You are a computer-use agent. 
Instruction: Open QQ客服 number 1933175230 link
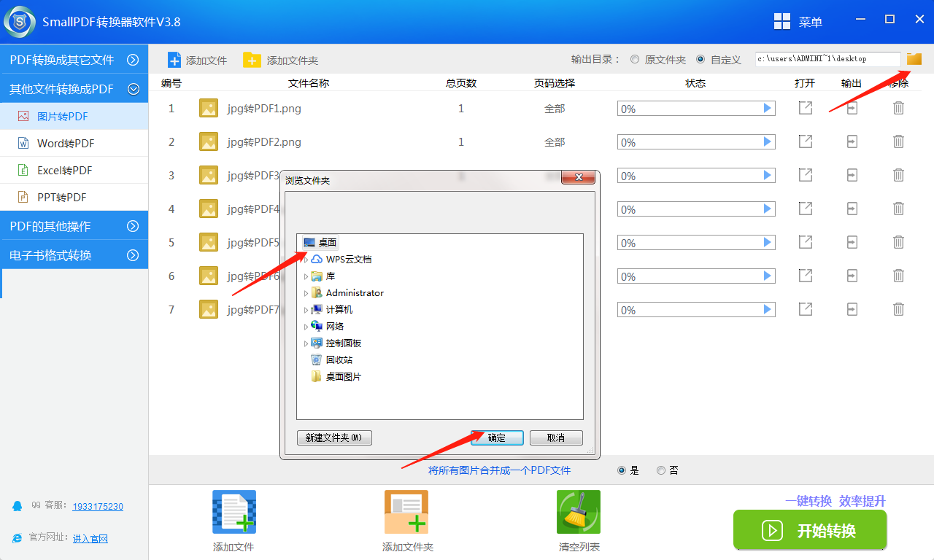[x=98, y=506]
